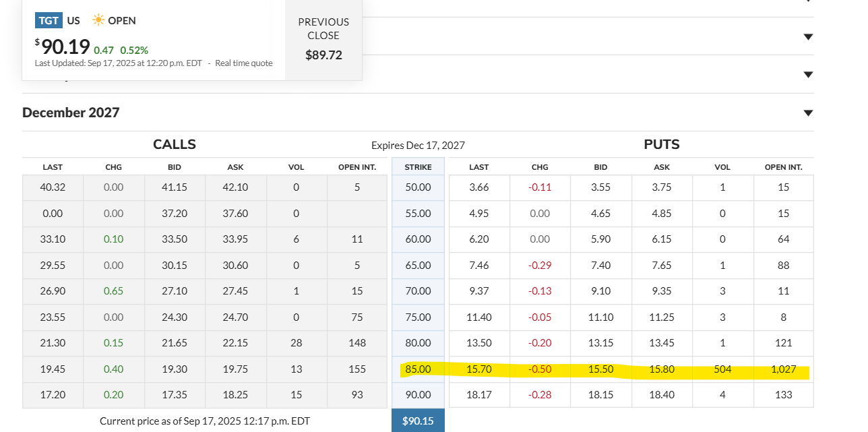Click the Previous Close $89.72 panel
Screen dimensions: 868x432
coord(323,39)
